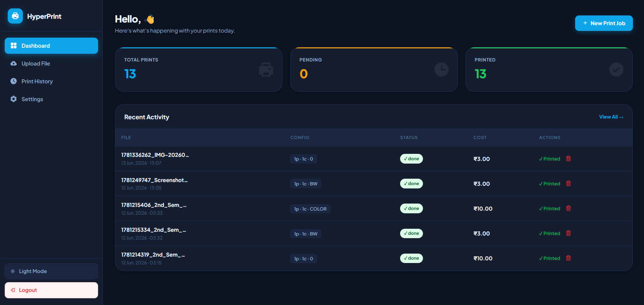Click the Recent Activity heading
The width and height of the screenshot is (644, 305).
pos(147,117)
